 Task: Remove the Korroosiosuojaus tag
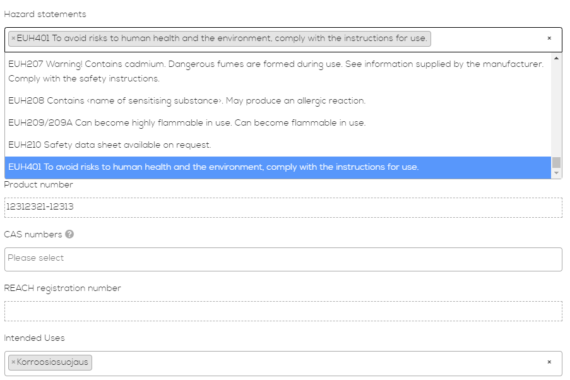[13, 362]
